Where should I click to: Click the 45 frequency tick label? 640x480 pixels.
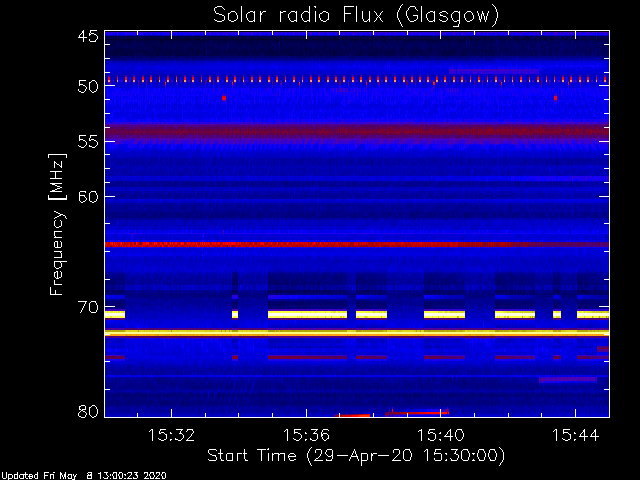click(x=88, y=36)
